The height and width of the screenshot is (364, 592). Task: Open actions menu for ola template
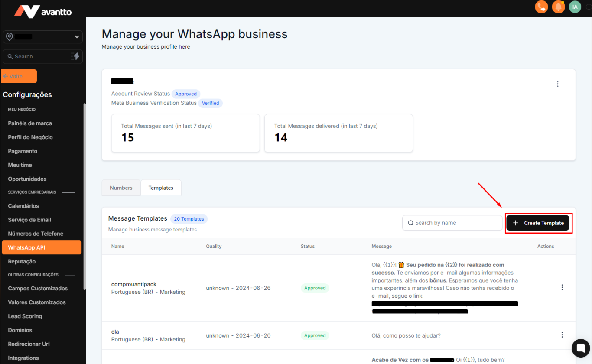click(x=562, y=335)
